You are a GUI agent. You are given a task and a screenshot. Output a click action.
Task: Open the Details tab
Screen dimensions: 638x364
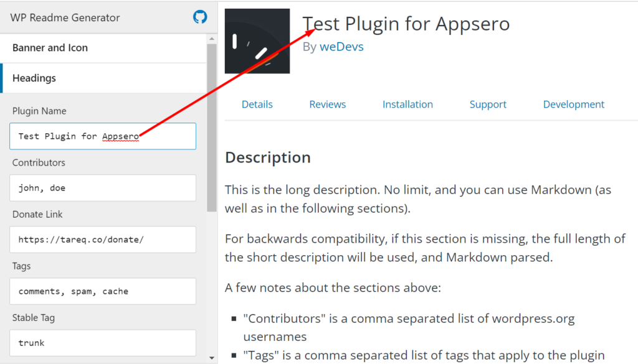257,105
